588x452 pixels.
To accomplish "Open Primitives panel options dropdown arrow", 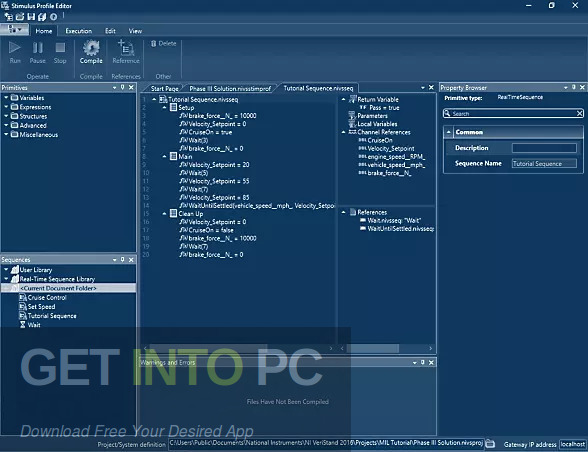I will (114, 87).
